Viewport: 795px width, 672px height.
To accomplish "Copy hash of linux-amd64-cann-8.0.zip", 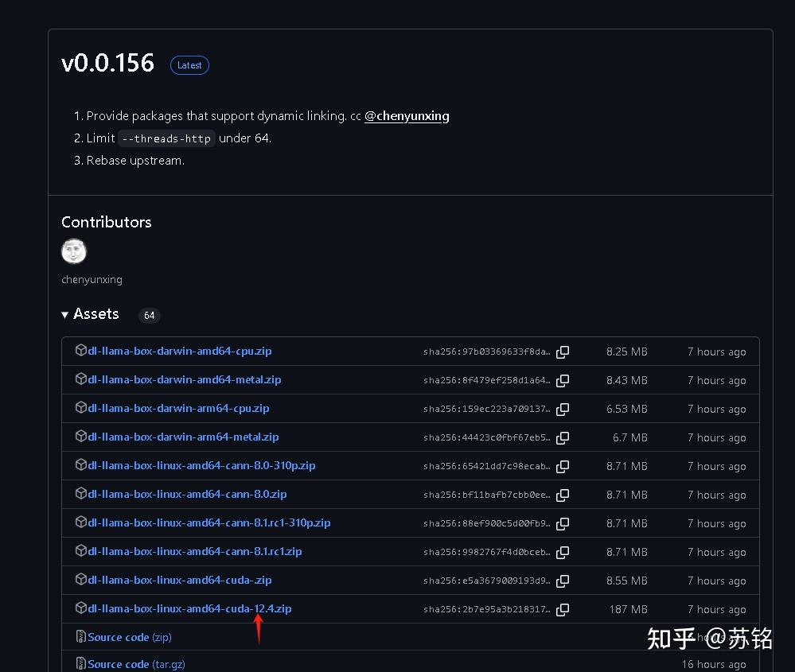I will point(563,495).
